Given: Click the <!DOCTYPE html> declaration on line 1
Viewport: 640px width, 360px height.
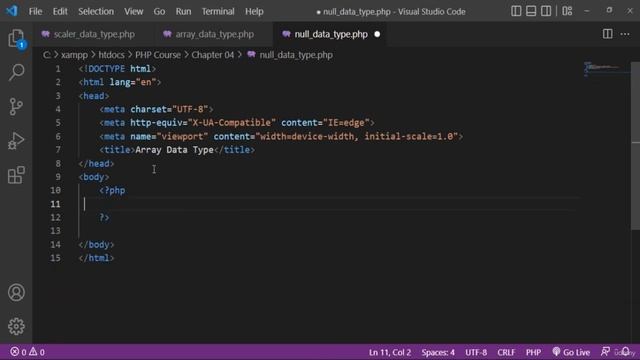Looking at the screenshot, I should click(117, 69).
